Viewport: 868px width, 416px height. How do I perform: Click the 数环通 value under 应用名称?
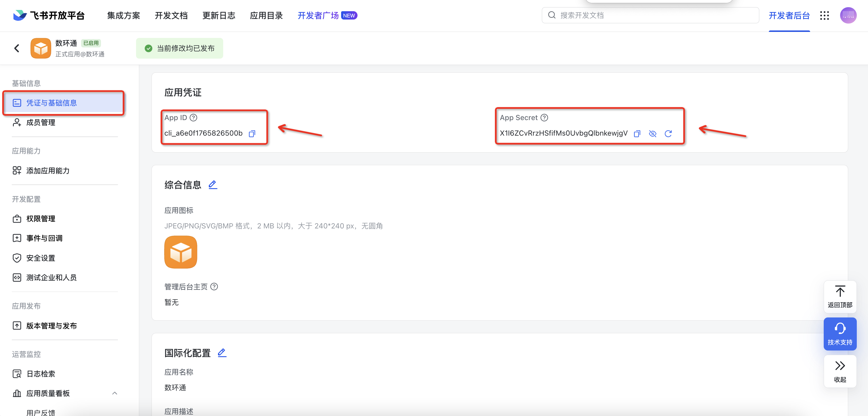point(175,388)
